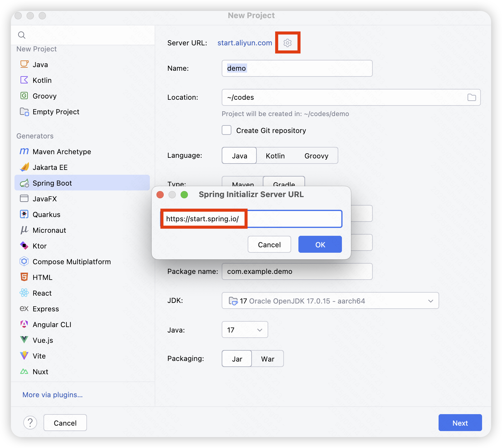Click the React atom icon
Viewport: 502px width, 448px height.
point(24,293)
